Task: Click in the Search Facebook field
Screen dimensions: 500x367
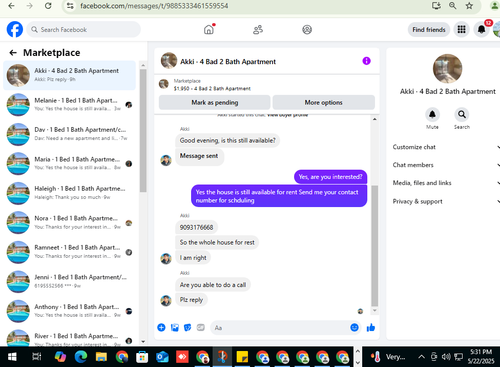Action: pos(83,30)
